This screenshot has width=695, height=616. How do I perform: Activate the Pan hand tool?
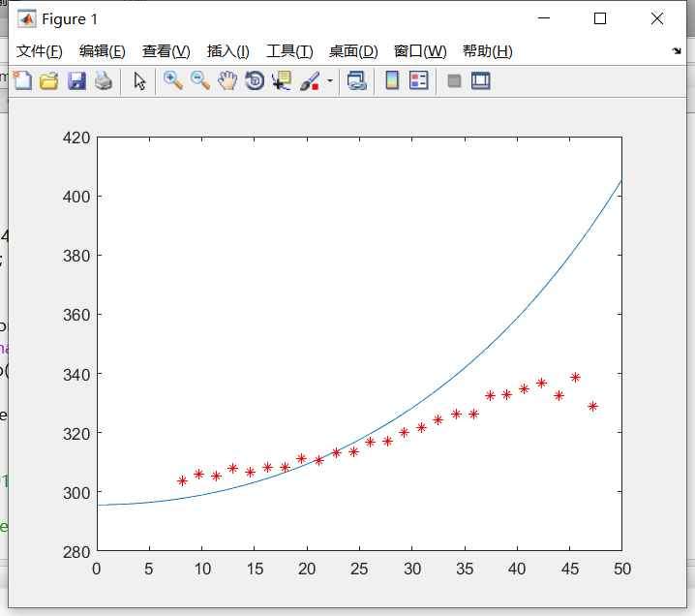click(227, 81)
